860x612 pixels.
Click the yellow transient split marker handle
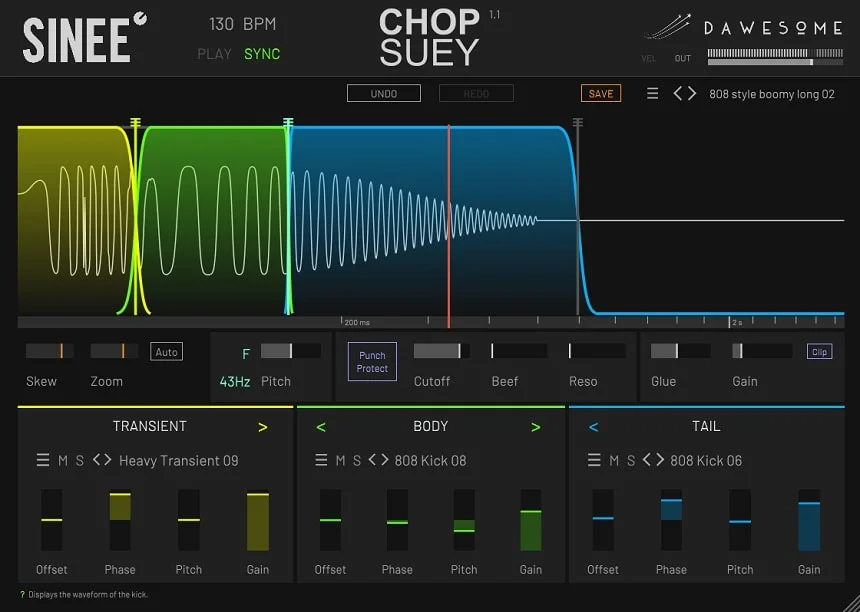[x=135, y=122]
